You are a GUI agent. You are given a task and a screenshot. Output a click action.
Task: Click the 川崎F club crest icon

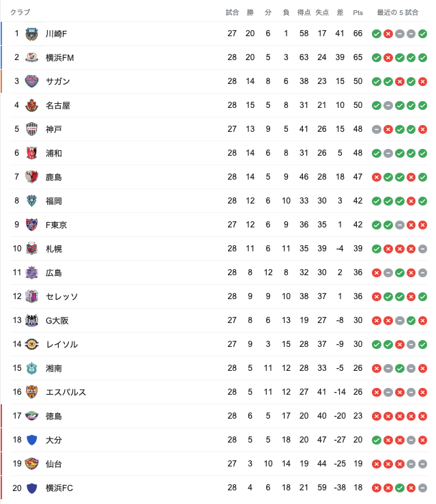[31, 33]
